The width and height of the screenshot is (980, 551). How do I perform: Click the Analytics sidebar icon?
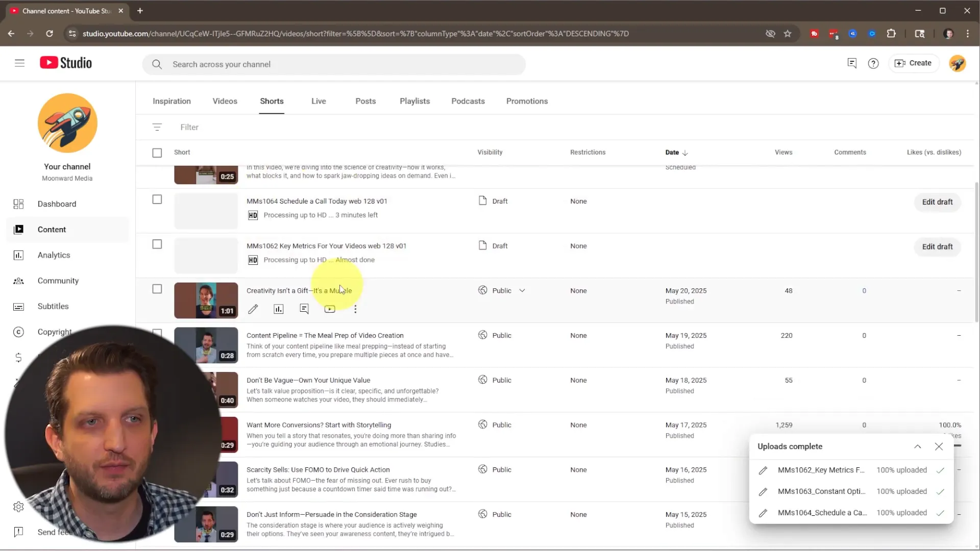(x=18, y=255)
